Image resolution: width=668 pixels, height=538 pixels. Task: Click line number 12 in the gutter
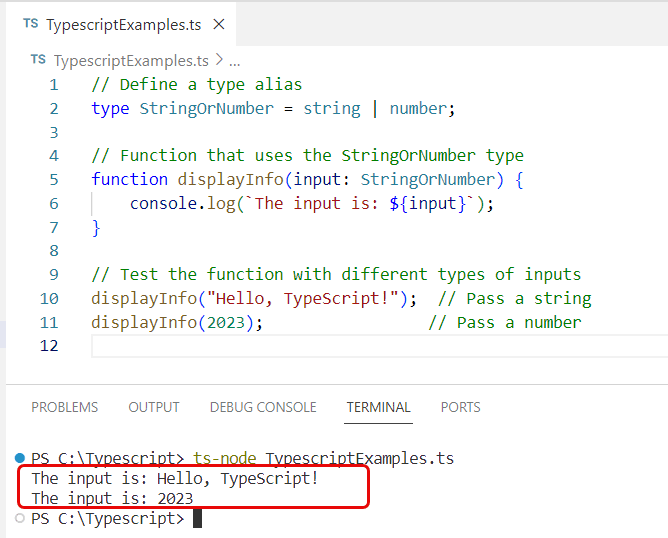tap(49, 345)
